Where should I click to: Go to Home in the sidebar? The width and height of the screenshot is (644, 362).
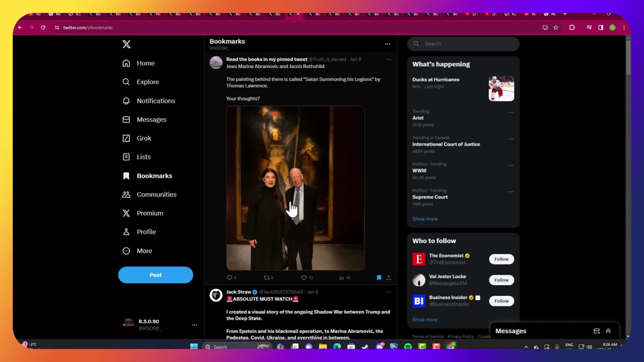point(138,63)
